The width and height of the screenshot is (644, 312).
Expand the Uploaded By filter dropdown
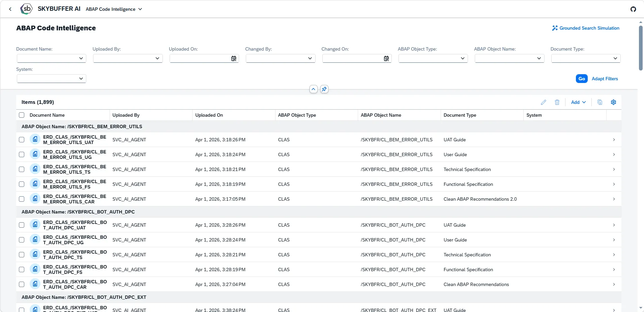(x=157, y=58)
